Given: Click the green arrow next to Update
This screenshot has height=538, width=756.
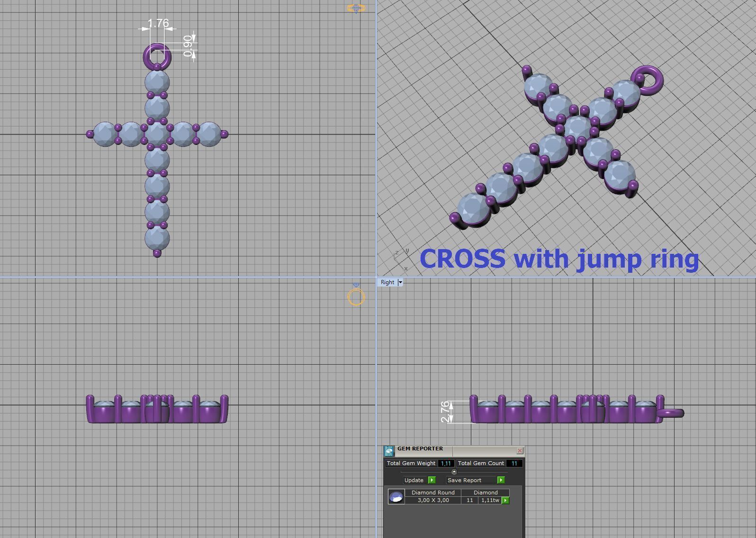Looking at the screenshot, I should [432, 480].
